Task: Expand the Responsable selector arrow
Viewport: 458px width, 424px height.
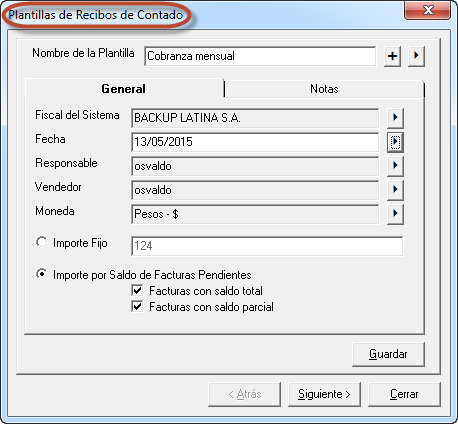Action: (395, 166)
